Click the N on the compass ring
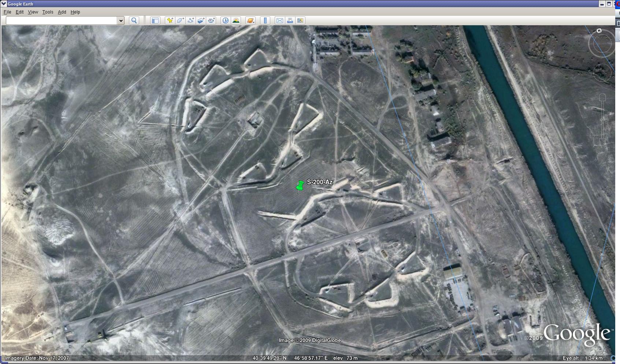620x364 pixels. coord(599,31)
